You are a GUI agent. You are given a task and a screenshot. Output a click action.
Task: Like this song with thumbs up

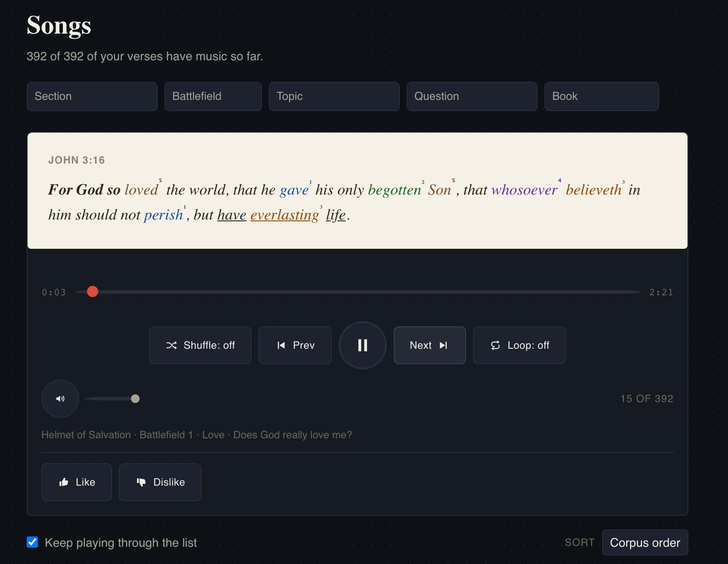pyautogui.click(x=77, y=482)
